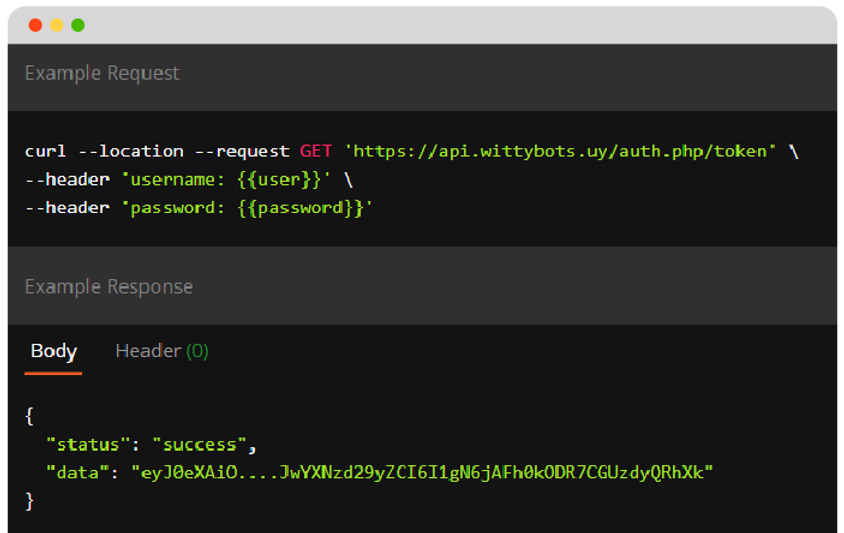The image size is (844, 533).
Task: Click the opening curly brace of JSON
Action: (30, 416)
